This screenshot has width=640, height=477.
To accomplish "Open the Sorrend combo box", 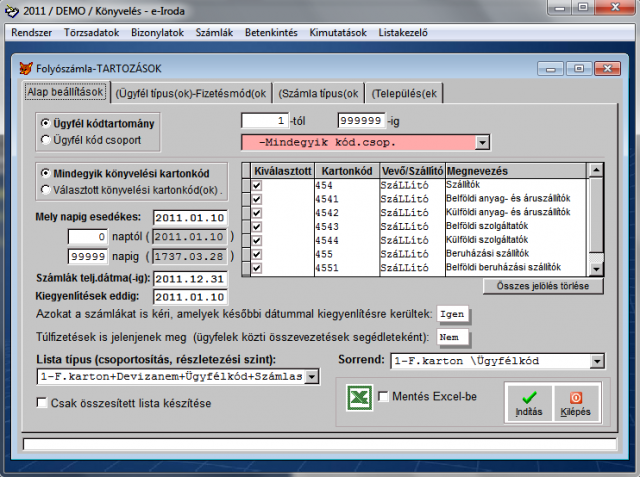I will pos(597,361).
